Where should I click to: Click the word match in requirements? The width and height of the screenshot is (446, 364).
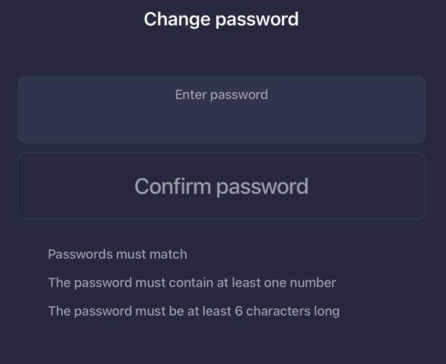168,254
